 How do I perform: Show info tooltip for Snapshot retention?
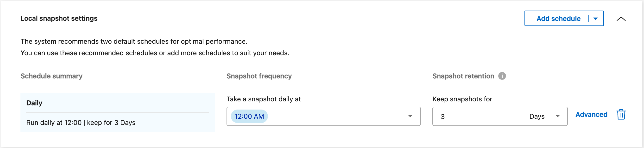(x=502, y=76)
